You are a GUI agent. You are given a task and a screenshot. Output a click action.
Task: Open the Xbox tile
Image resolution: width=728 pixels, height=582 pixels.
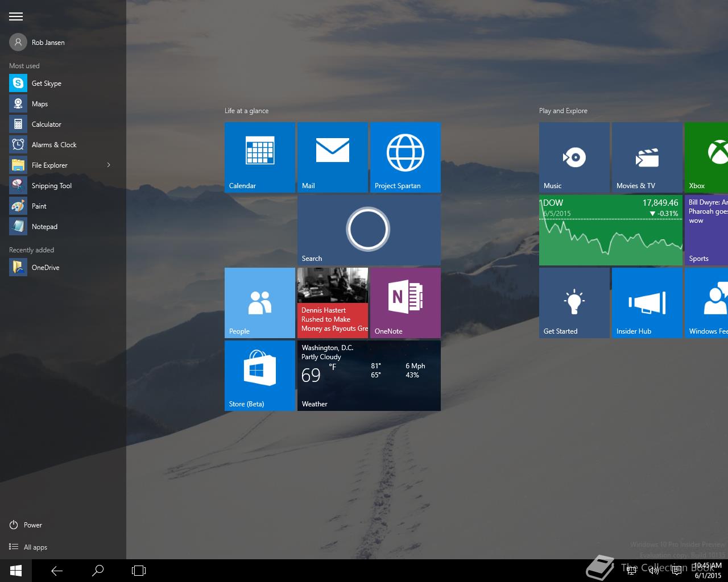[x=706, y=157]
